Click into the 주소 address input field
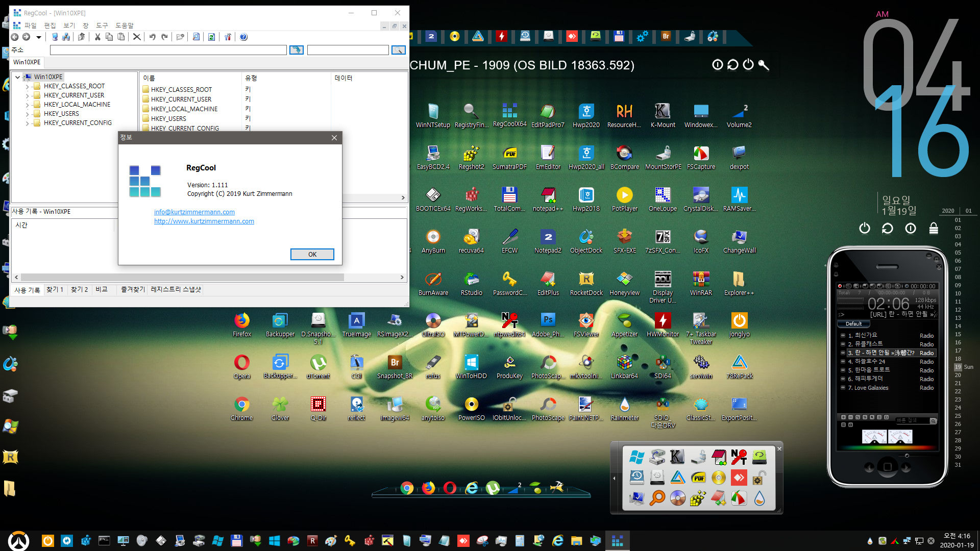The image size is (980, 551). point(168,50)
